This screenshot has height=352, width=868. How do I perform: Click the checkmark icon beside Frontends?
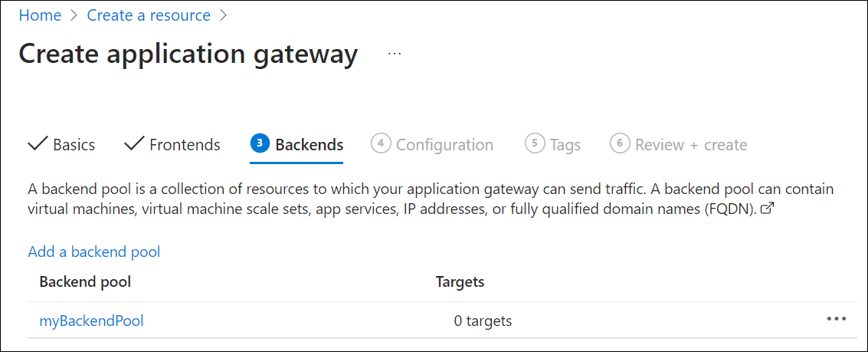(133, 143)
